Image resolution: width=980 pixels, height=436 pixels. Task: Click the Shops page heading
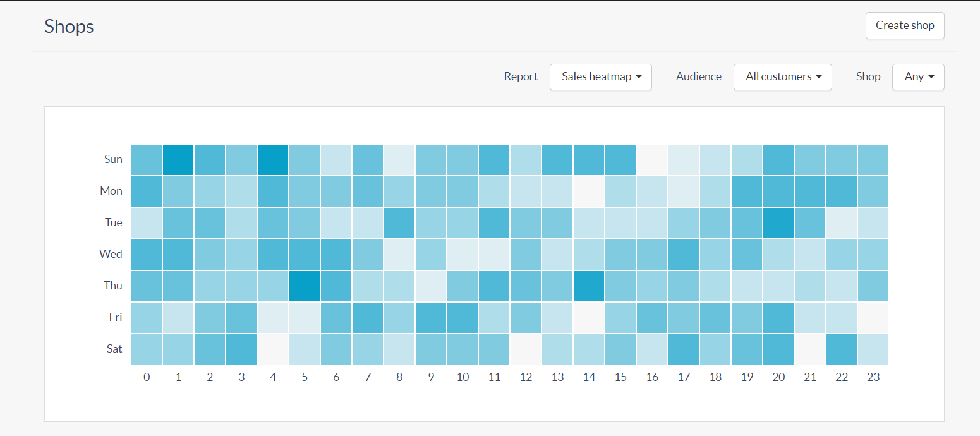coord(69,27)
